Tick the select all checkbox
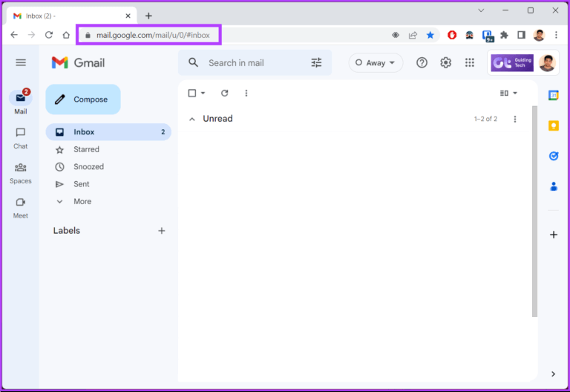Screen dimensions: 570x392 [x=192, y=93]
